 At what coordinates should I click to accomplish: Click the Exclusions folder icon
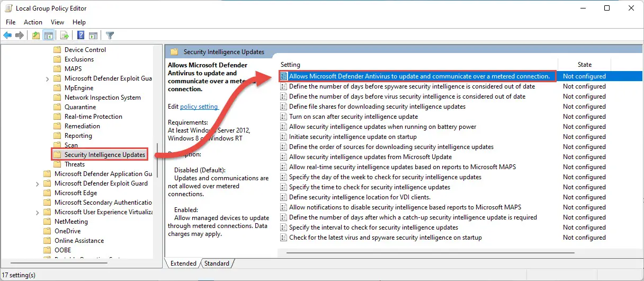click(x=58, y=59)
